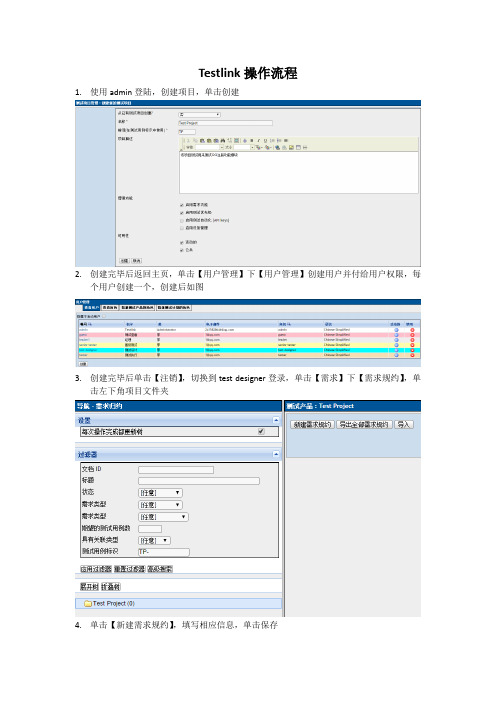This screenshot has height=702, width=496.
Task: Click the red disable icon in the admin row
Action: click(x=412, y=330)
